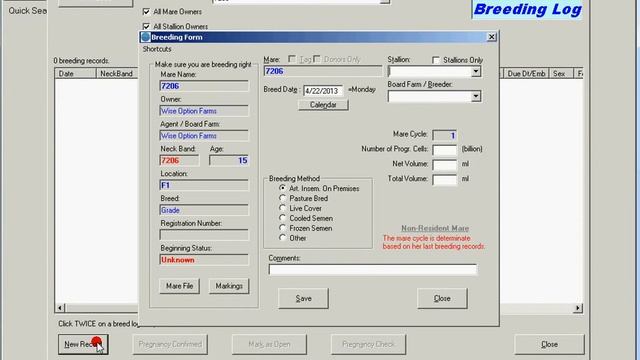Image resolution: width=640 pixels, height=360 pixels.
Task: Click the Owner field Wise Option Farms
Action: pos(204,111)
